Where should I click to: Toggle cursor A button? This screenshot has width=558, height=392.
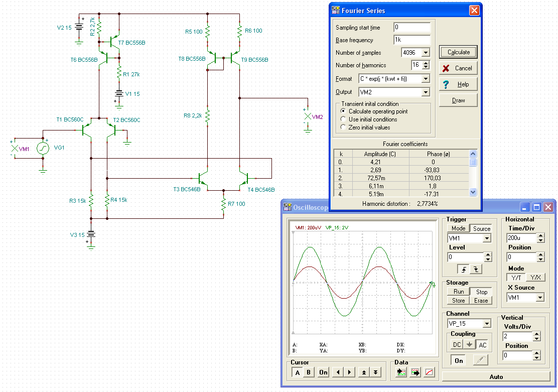pyautogui.click(x=297, y=372)
